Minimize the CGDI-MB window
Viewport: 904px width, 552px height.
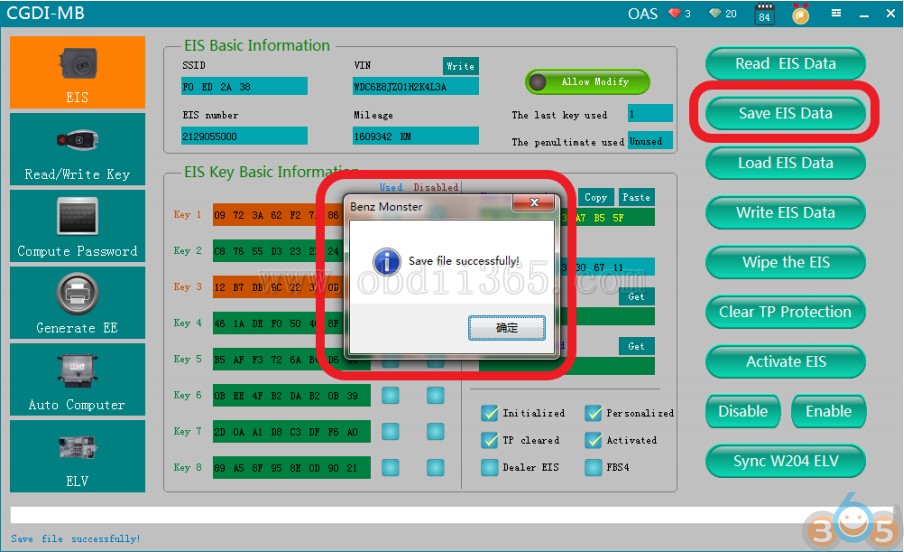click(864, 14)
